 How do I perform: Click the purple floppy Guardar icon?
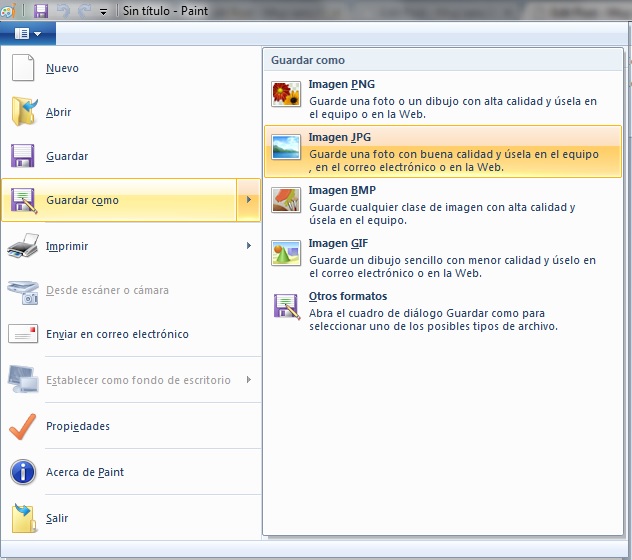click(23, 156)
